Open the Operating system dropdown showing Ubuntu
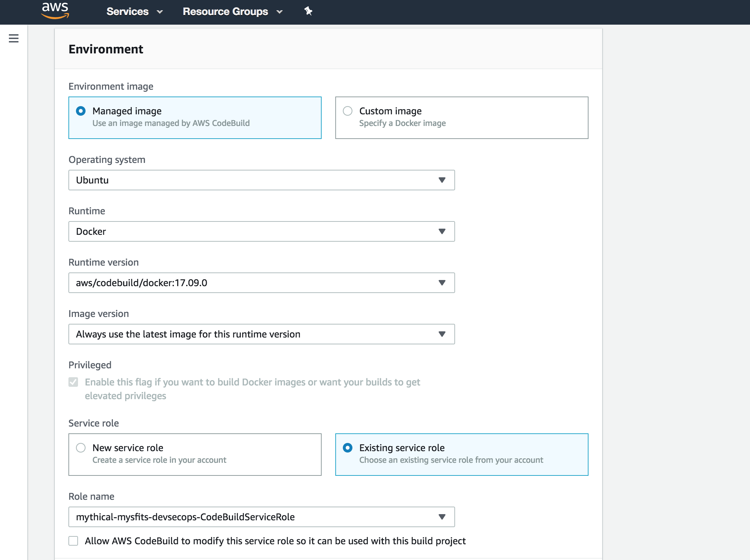 click(x=262, y=180)
